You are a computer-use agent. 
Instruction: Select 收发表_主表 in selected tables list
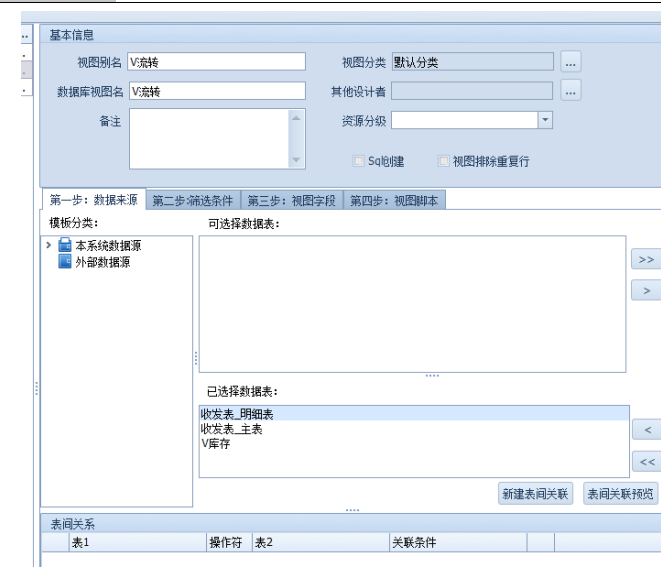228,428
